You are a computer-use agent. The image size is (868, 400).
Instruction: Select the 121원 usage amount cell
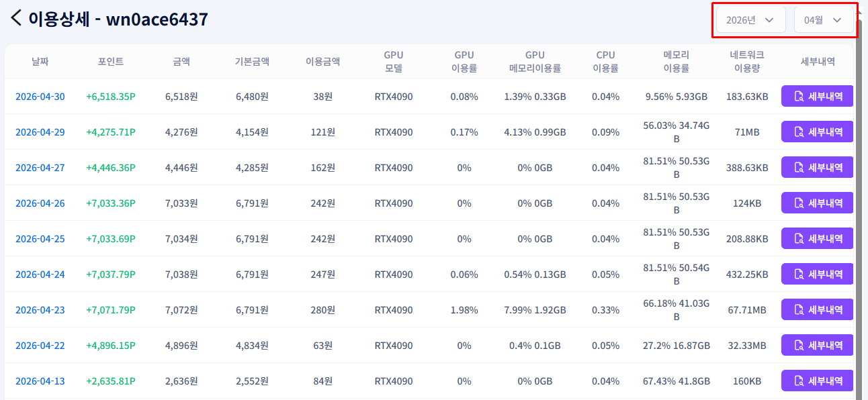(x=323, y=132)
